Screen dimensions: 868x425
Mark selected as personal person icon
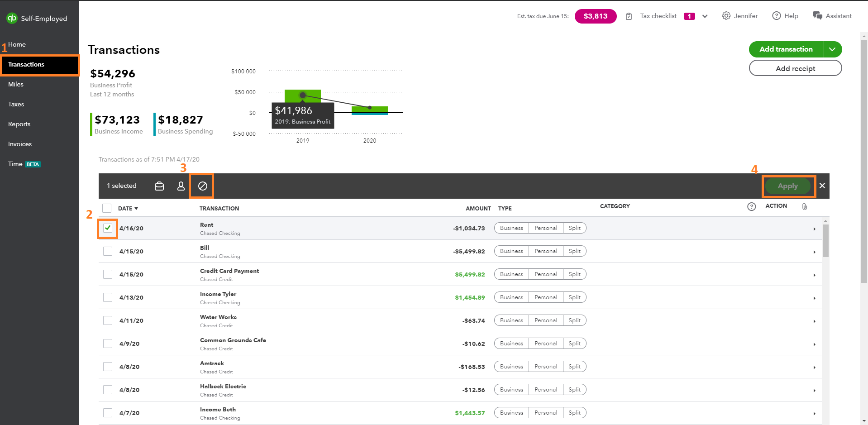coord(181,186)
